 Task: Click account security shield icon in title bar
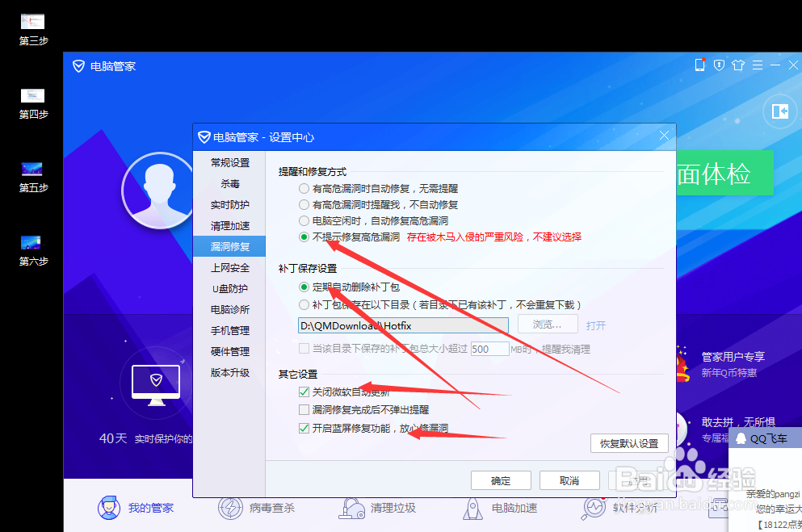[719, 65]
